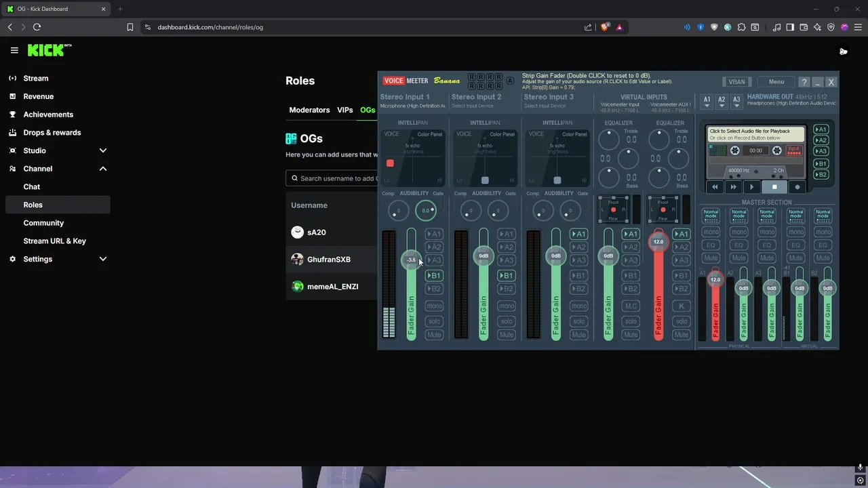The image size is (868, 488).
Task: Open the Voicemeeter Menu button
Action: click(776, 81)
